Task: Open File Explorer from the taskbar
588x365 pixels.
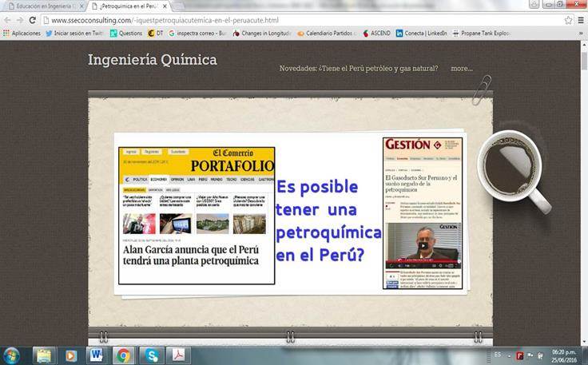Action: click(44, 355)
